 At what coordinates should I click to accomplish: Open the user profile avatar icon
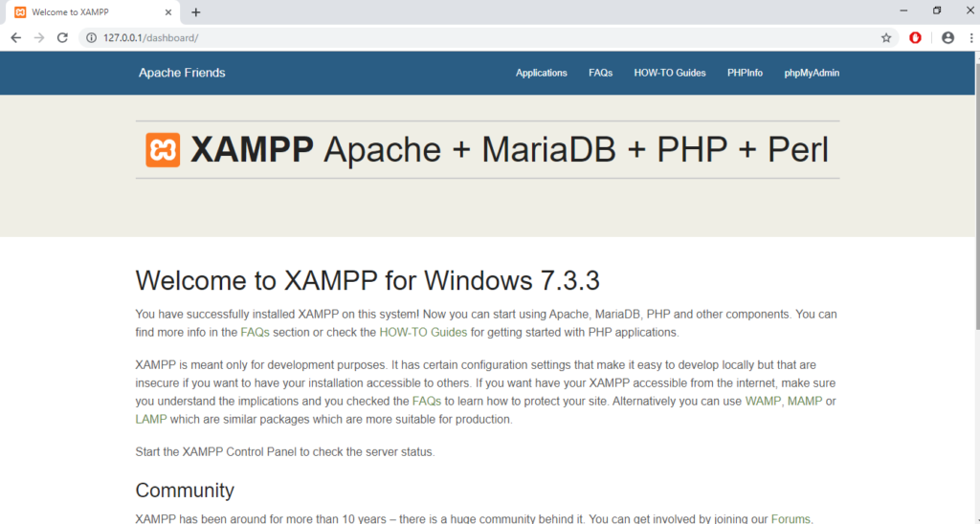tap(948, 38)
